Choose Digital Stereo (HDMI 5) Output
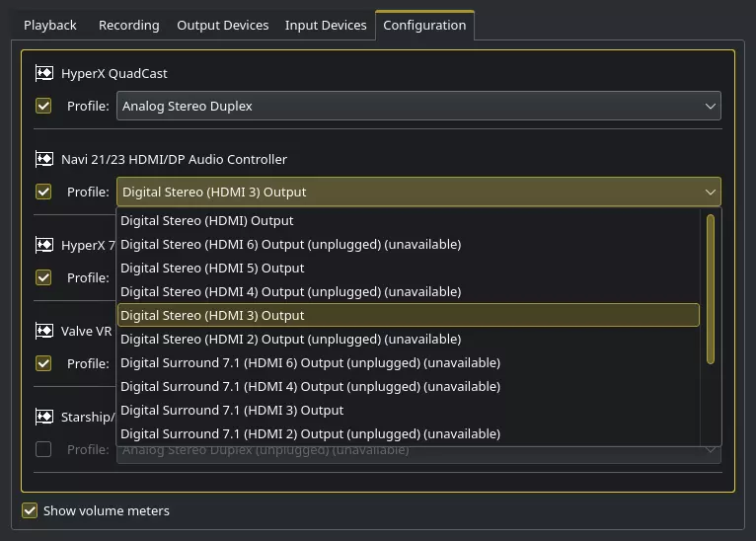Viewport: 756px width, 541px height. 212,269
